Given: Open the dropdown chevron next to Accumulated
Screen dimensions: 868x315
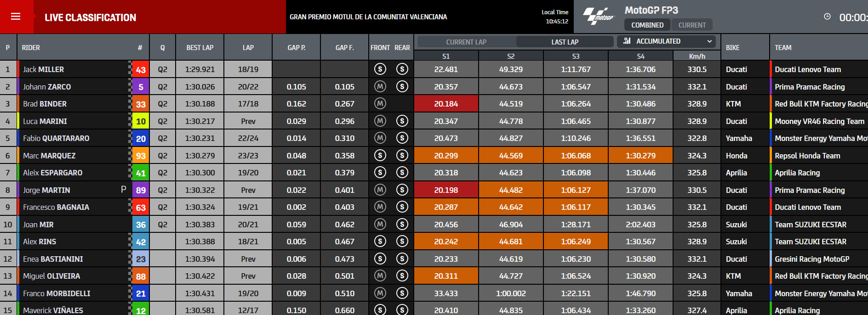Looking at the screenshot, I should coord(709,41).
